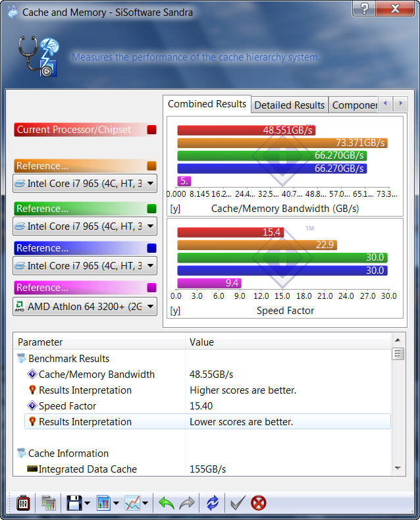Toggle the magenta Reference checkbox
Image resolution: width=420 pixels, height=520 pixels.
coord(151,288)
